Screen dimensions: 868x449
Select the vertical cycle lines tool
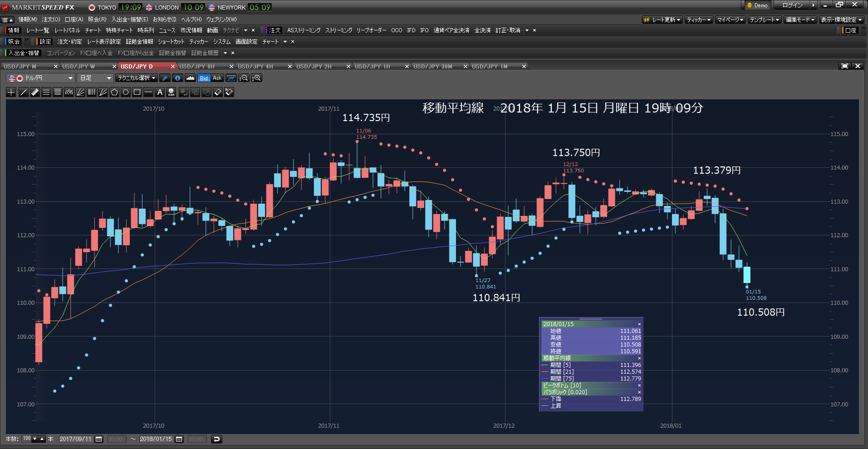(92, 92)
